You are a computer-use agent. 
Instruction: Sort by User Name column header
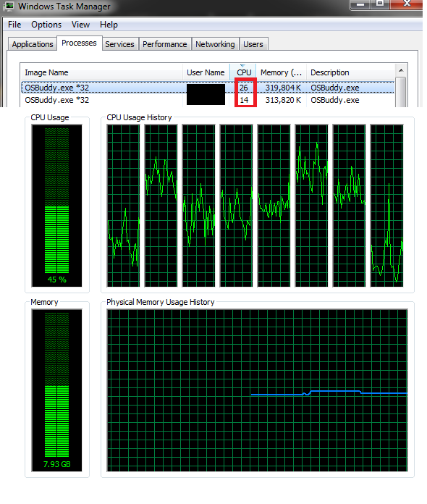[x=206, y=72]
